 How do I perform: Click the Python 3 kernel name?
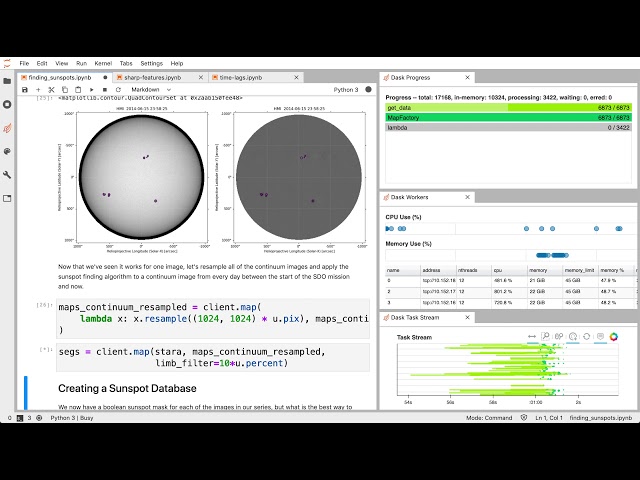coord(346,90)
